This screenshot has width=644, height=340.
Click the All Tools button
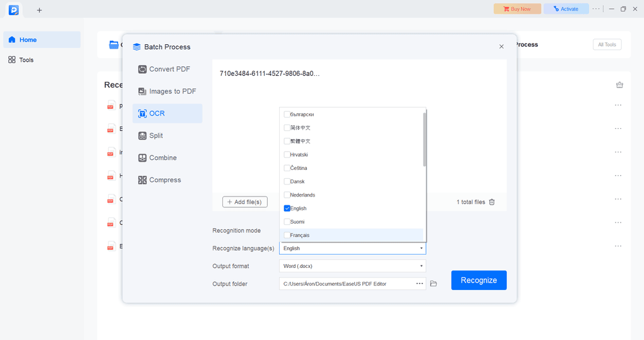click(x=607, y=44)
